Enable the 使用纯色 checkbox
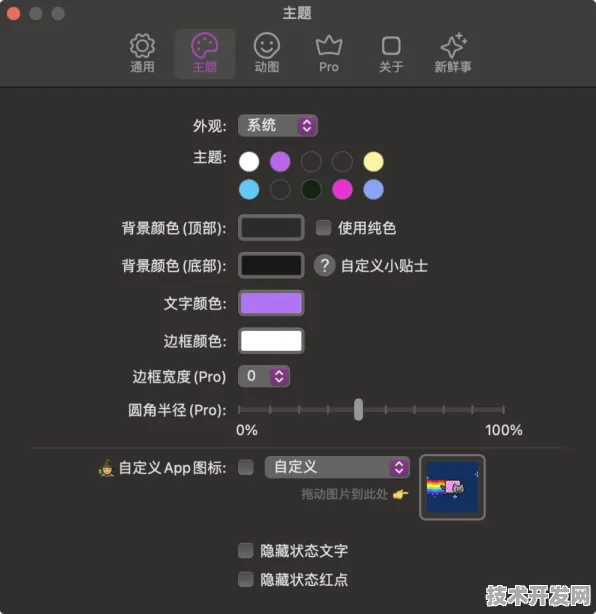Viewport: 596px width, 614px height. 323,228
